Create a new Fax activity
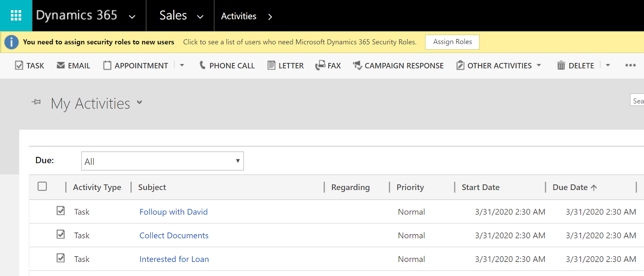This screenshot has height=276, width=644. tap(328, 65)
